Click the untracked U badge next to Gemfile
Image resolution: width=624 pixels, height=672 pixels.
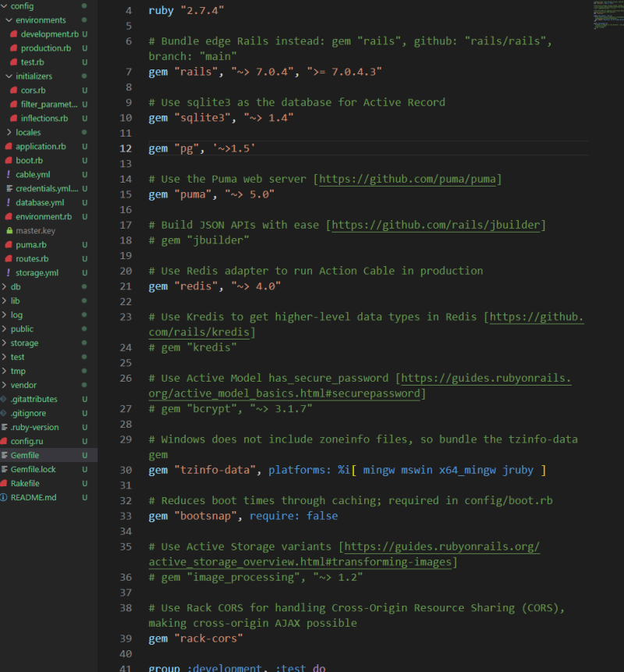coord(85,455)
